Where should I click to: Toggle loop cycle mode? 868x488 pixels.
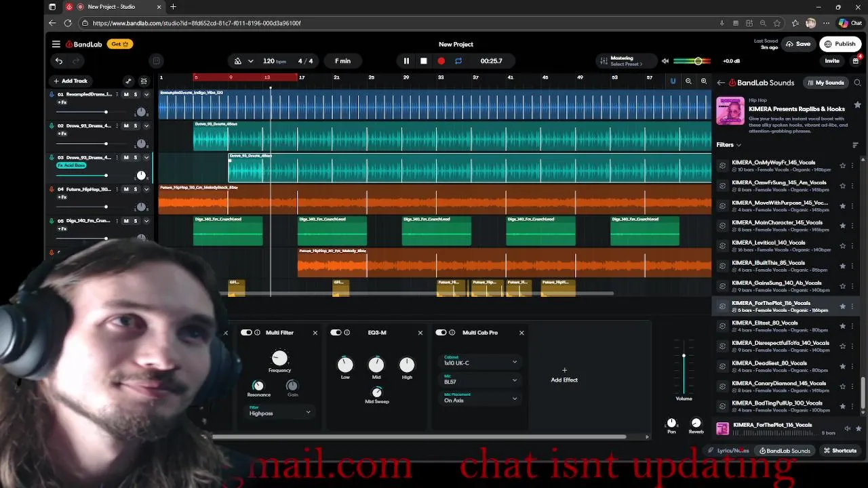[x=458, y=61]
